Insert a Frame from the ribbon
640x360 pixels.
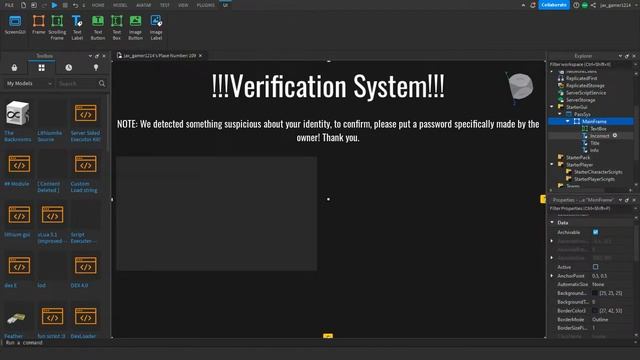click(x=39, y=24)
